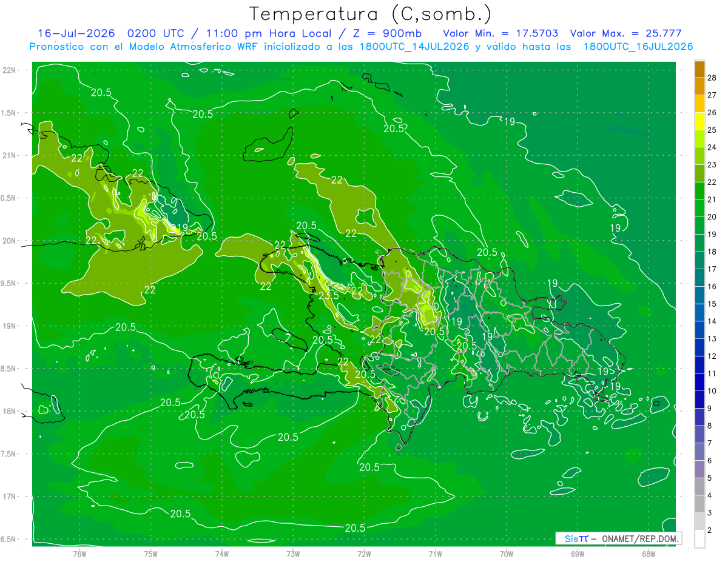Image resolution: width=728 pixels, height=562 pixels.
Task: Pick the lime colorbar swatch between 24 and 25
Action: pos(699,138)
